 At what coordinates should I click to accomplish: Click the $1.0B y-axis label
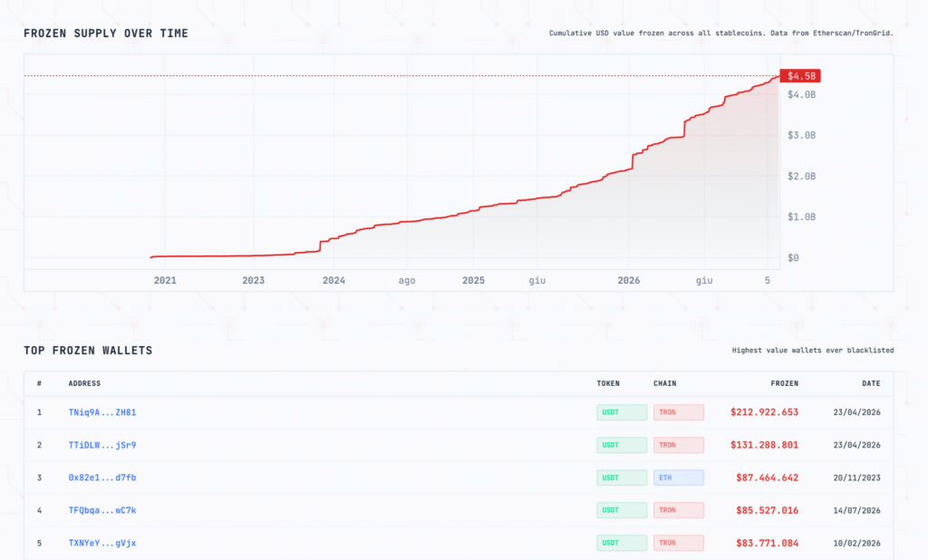click(x=801, y=217)
